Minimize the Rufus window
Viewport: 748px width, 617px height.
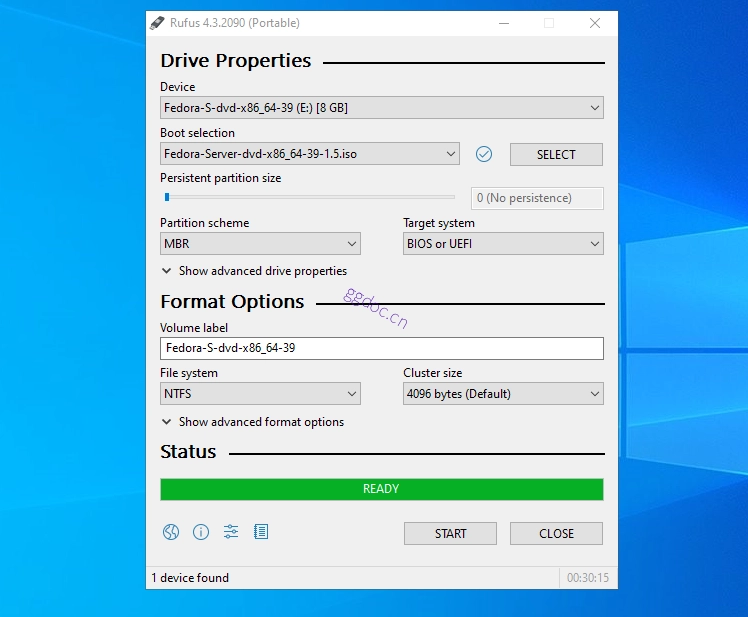coord(504,23)
